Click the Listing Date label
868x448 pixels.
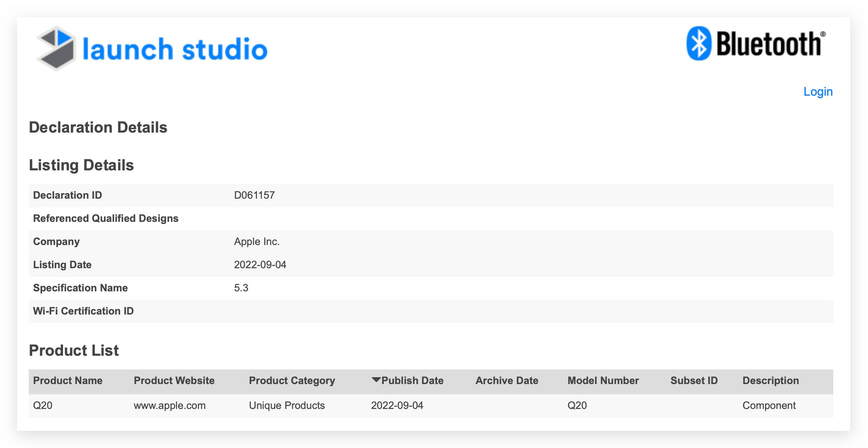coord(62,265)
